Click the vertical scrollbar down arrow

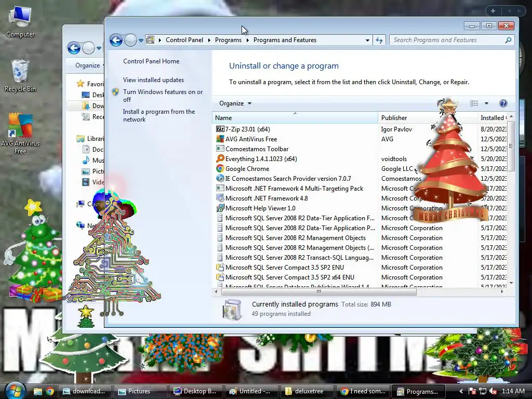coord(511,283)
